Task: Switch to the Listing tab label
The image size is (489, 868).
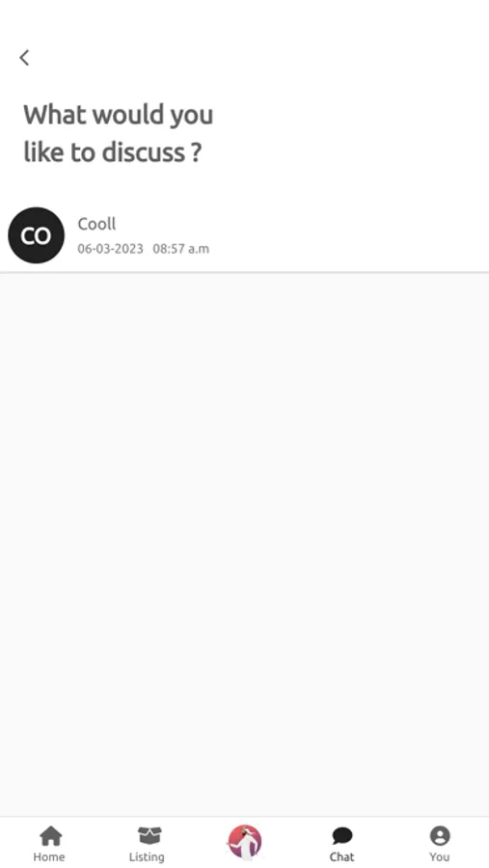Action: click(147, 857)
